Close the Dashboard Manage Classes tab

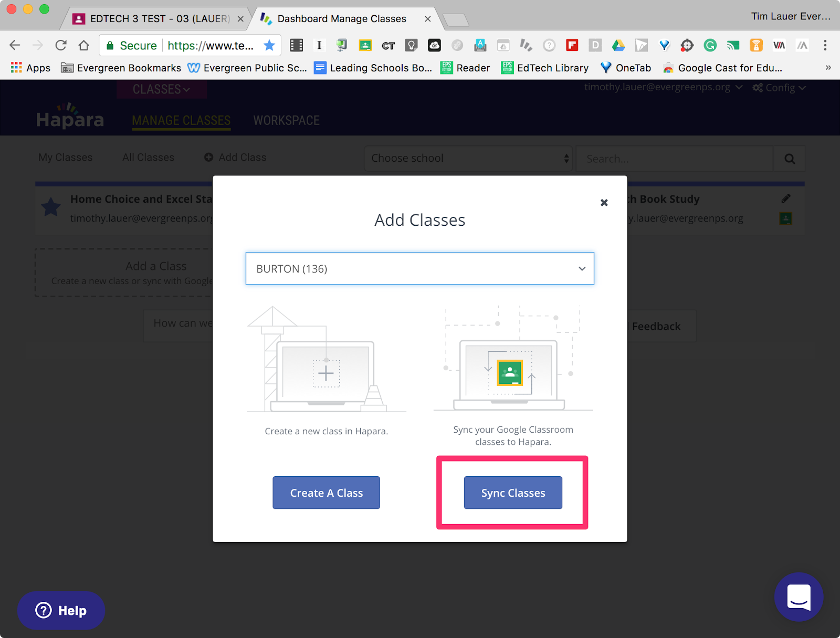428,19
